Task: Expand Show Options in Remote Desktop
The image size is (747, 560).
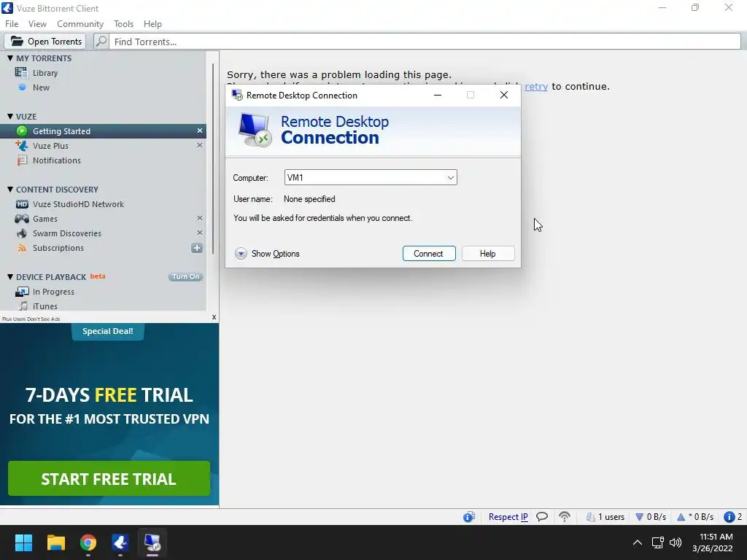Action: [x=267, y=254]
